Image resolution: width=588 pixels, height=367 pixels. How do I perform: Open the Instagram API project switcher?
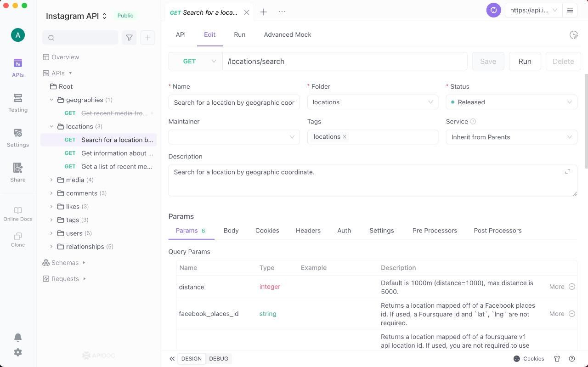[76, 16]
